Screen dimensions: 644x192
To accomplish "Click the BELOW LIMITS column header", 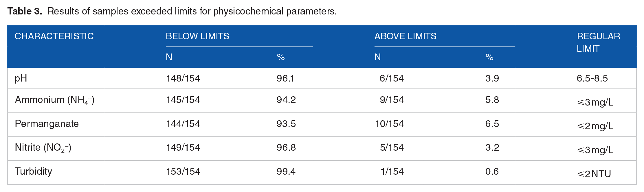I will pos(197,36).
